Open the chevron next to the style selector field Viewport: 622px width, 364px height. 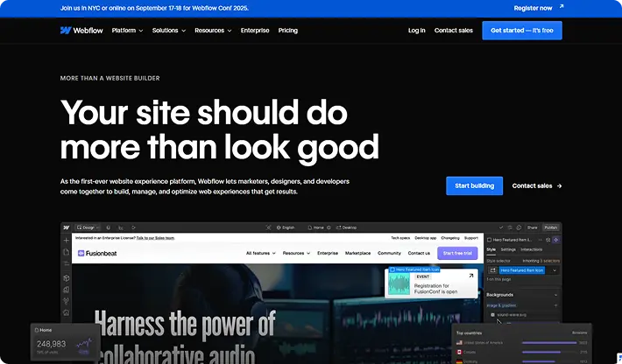coord(555,270)
